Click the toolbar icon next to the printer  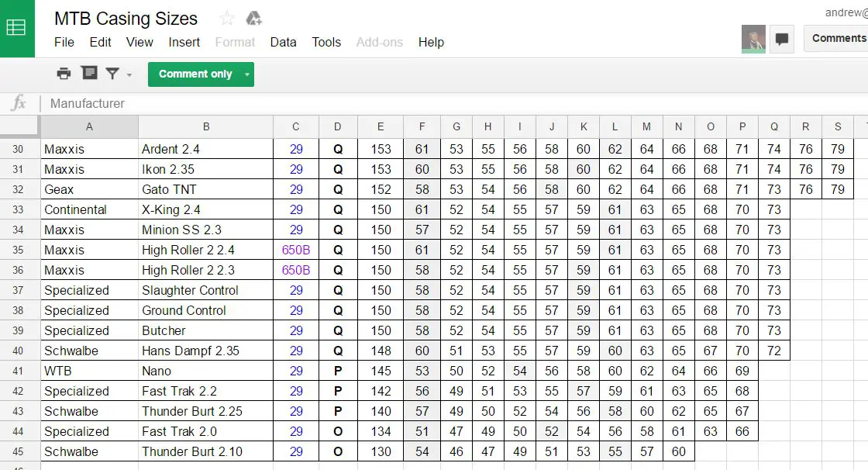89,73
